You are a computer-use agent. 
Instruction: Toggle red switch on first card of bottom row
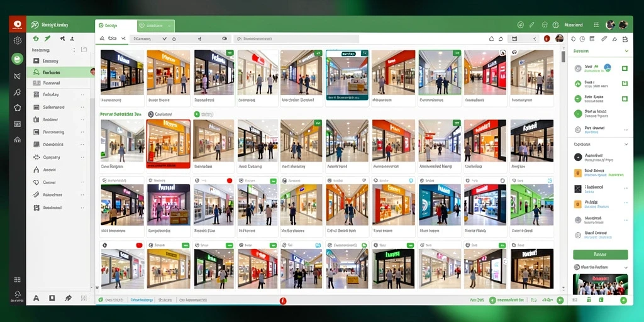(x=139, y=245)
